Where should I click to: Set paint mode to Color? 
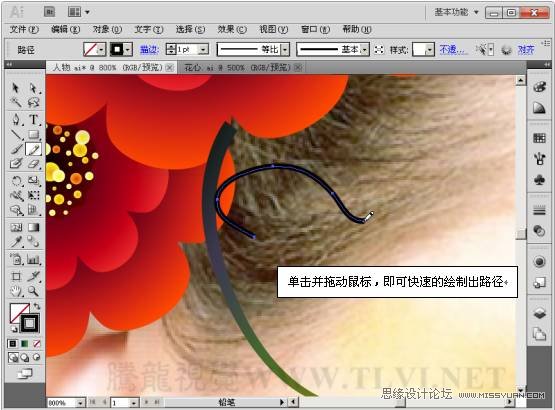coord(13,344)
